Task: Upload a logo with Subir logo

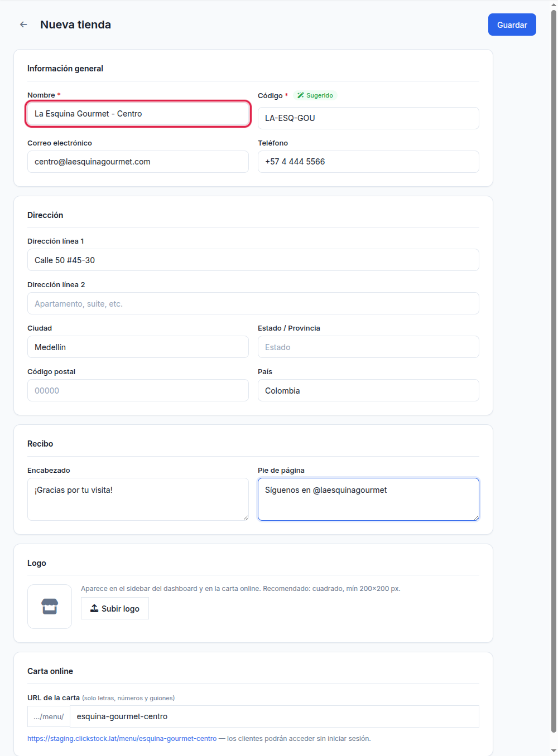Action: coord(115,608)
